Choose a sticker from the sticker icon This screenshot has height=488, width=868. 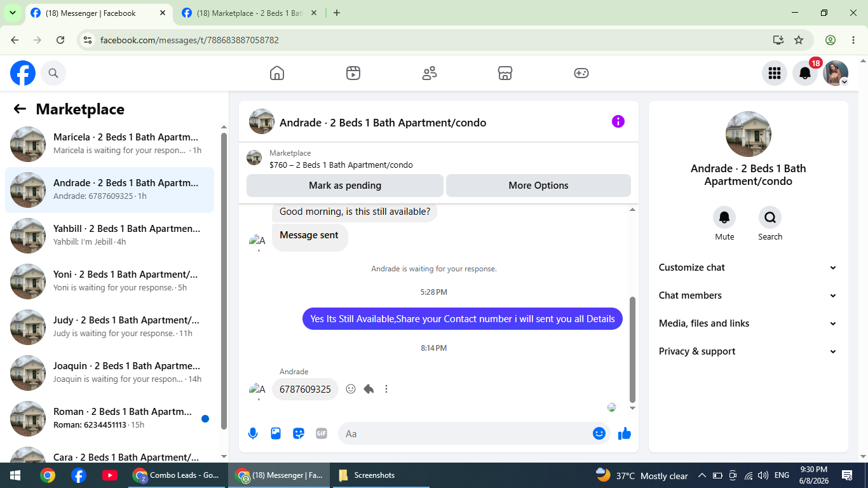[x=299, y=433]
